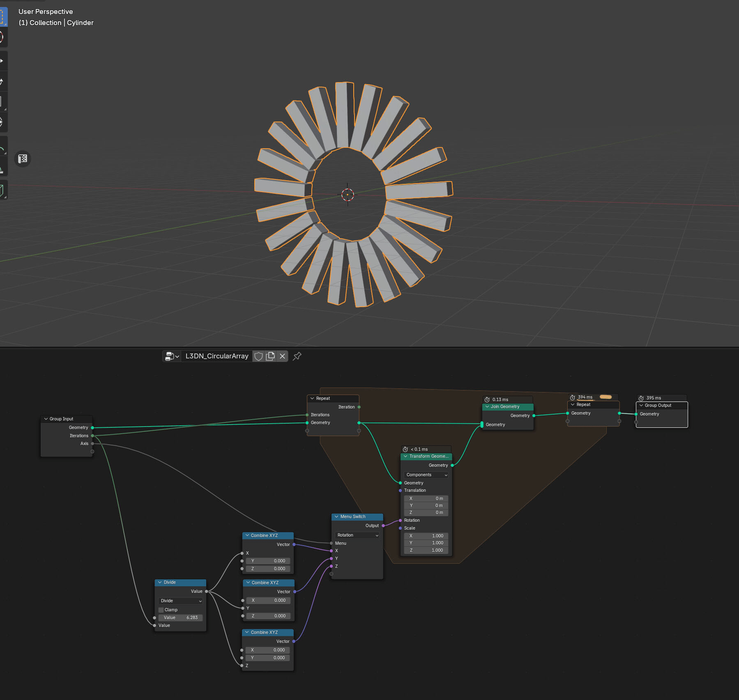This screenshot has width=739, height=700.
Task: Enable the Clamp checkbox in Divide node
Action: [161, 610]
